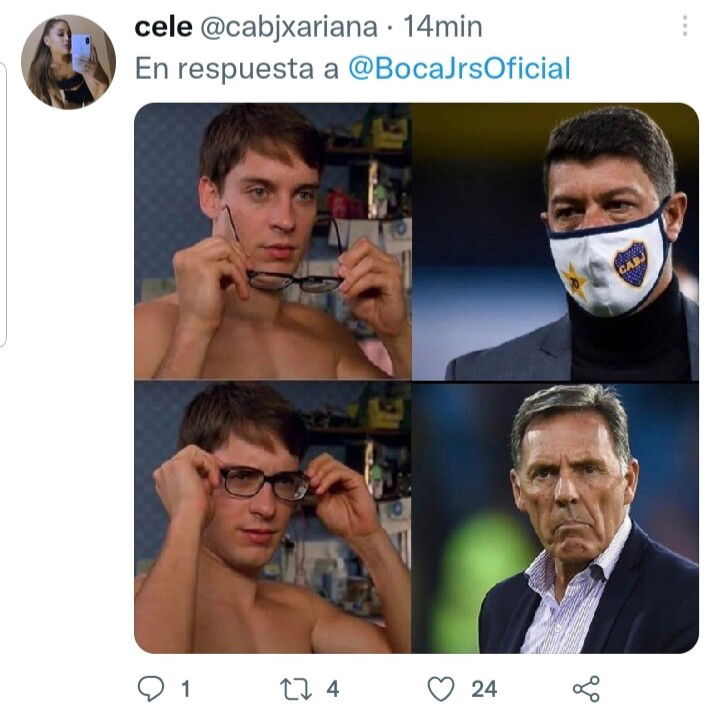Image resolution: width=720 pixels, height=707 pixels.
Task: Click the like count "24"
Action: pos(484,688)
